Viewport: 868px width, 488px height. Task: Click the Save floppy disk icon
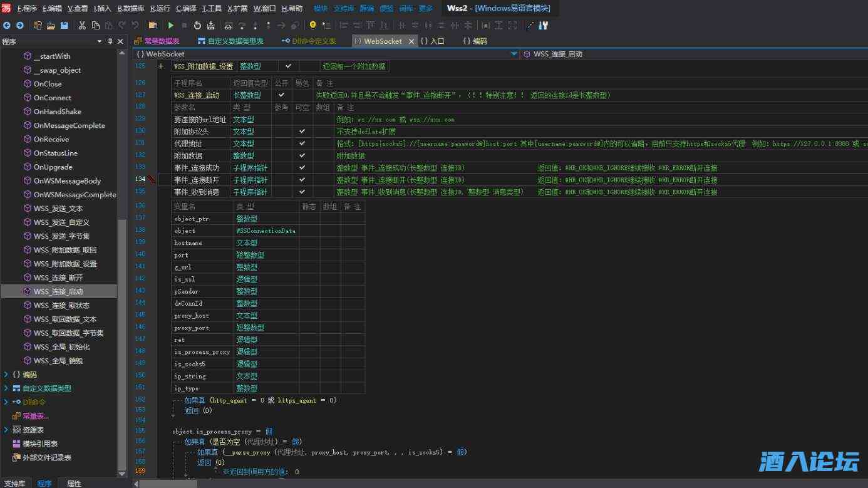point(64,26)
